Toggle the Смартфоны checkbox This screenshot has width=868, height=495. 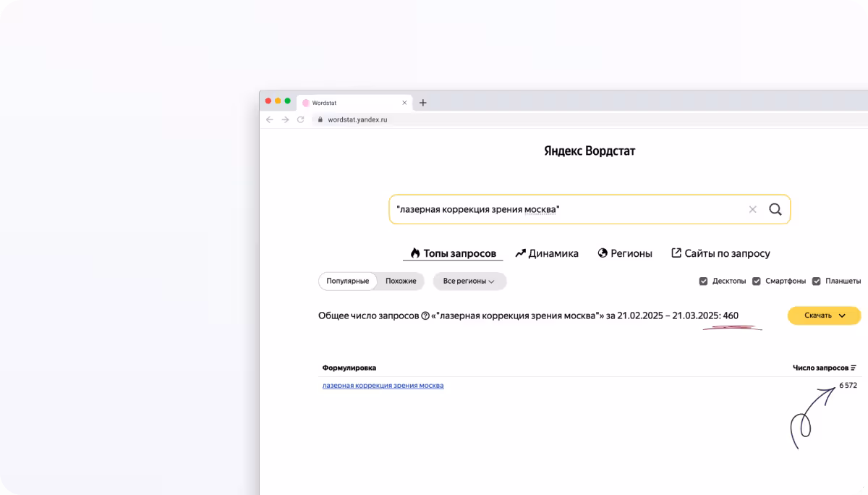757,282
